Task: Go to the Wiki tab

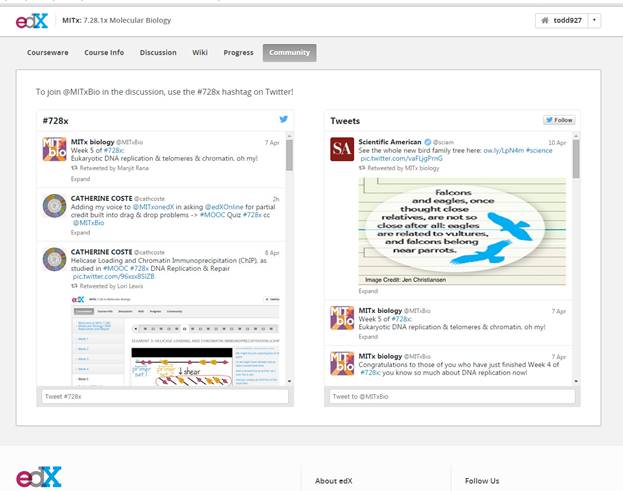Action: pyautogui.click(x=200, y=52)
